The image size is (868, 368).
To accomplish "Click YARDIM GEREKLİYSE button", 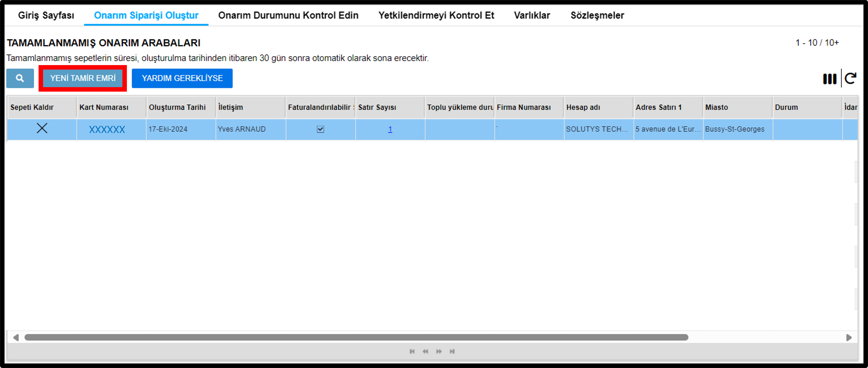I will coord(182,78).
